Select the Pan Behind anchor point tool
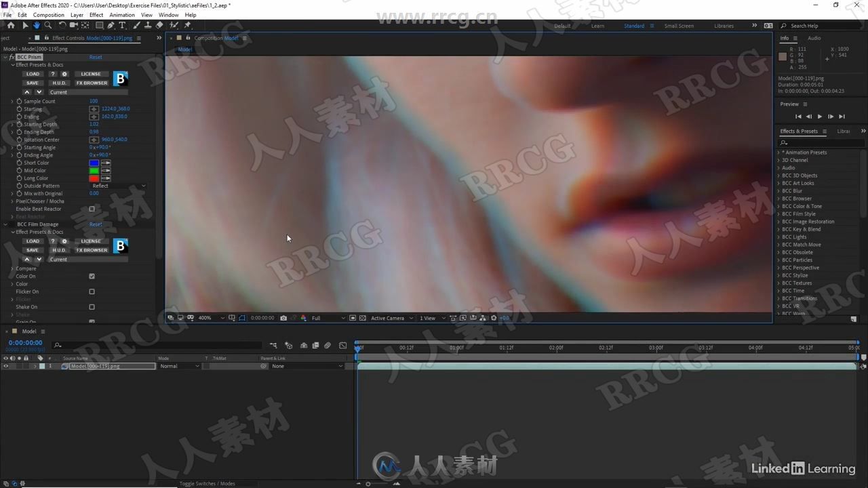This screenshot has height=488, width=868. pos(85,25)
